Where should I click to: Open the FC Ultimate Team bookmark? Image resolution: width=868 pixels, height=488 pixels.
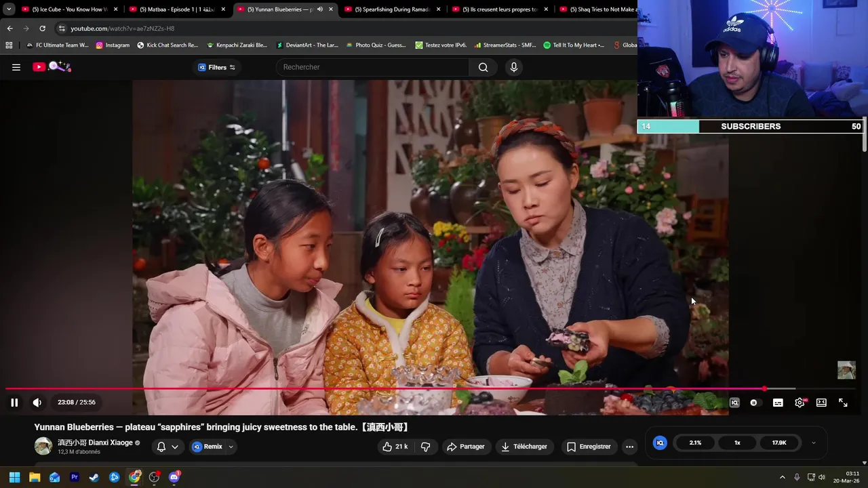[x=58, y=45]
